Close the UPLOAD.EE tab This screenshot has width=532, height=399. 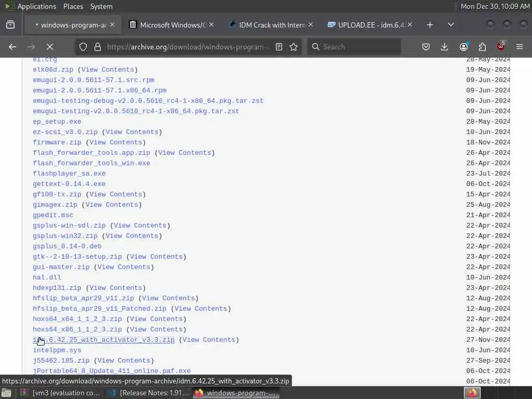[410, 25]
